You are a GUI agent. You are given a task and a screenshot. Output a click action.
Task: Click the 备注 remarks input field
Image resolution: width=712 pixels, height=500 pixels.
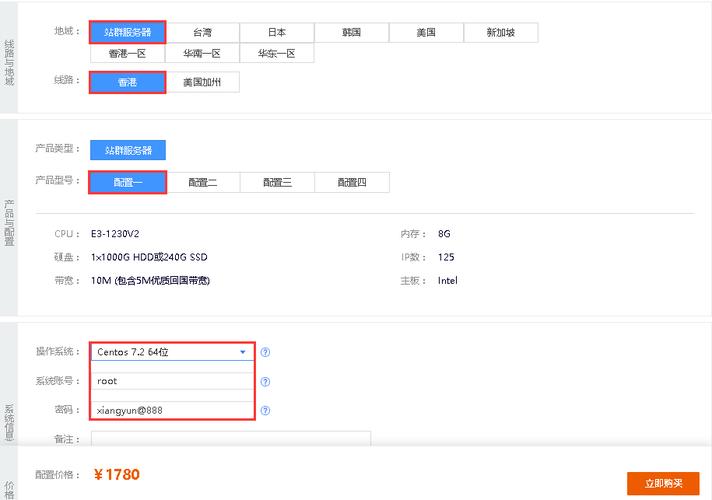click(x=231, y=439)
